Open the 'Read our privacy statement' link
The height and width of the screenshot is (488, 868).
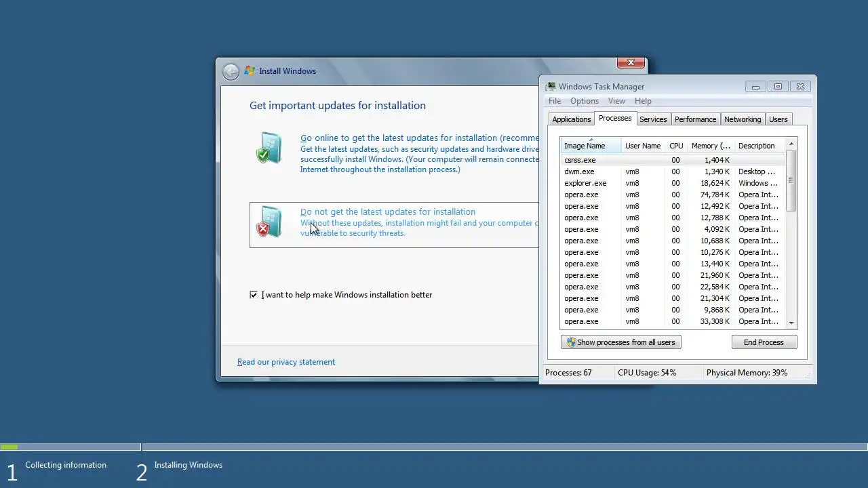point(286,362)
